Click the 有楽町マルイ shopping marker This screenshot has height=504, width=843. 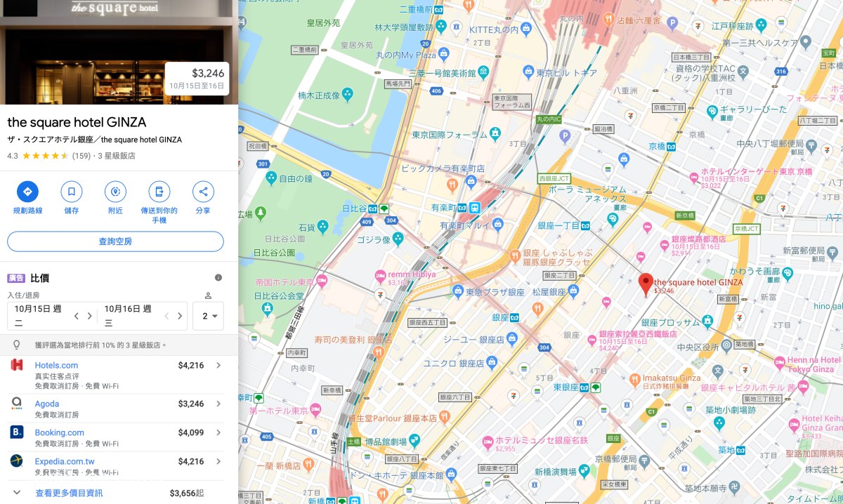click(498, 225)
